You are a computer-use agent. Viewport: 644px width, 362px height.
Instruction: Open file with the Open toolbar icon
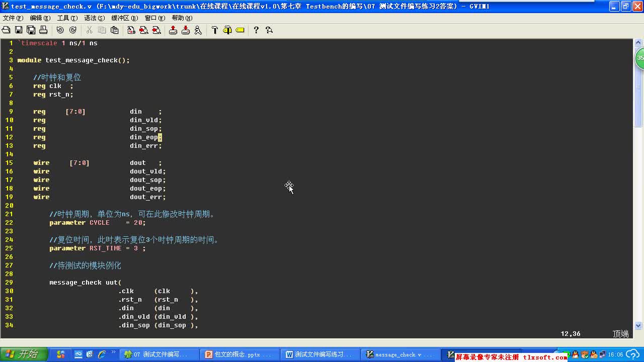6,30
